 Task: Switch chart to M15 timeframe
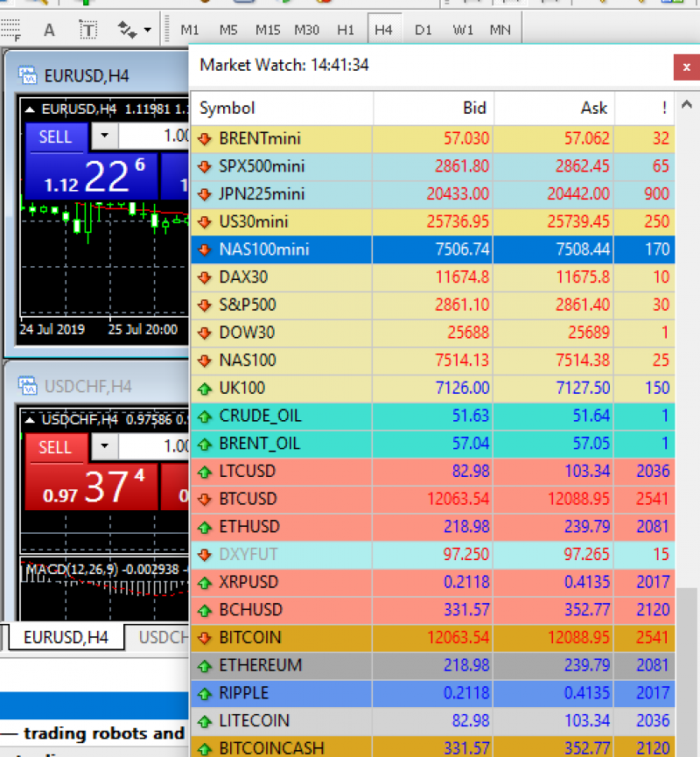point(268,30)
